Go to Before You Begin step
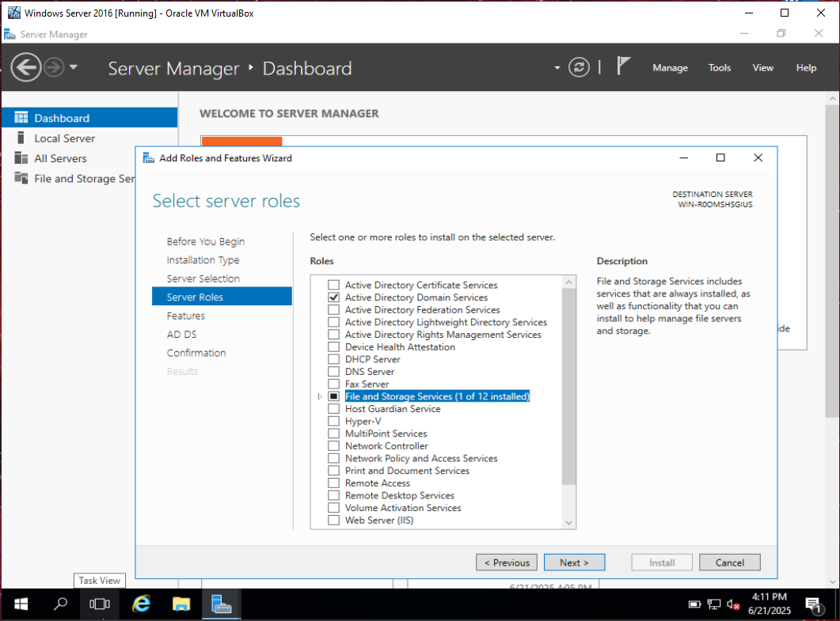Image resolution: width=840 pixels, height=621 pixels. 206,241
